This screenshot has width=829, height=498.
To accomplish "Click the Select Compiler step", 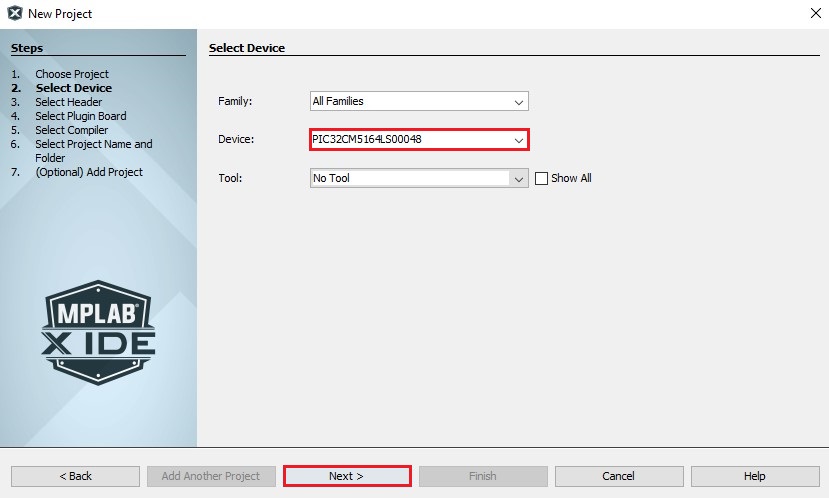I will click(71, 130).
